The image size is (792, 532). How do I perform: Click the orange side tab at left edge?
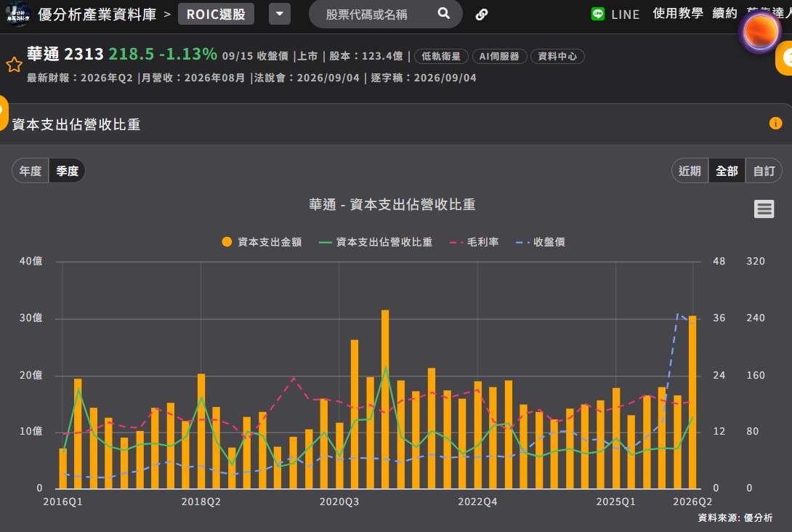point(4,113)
